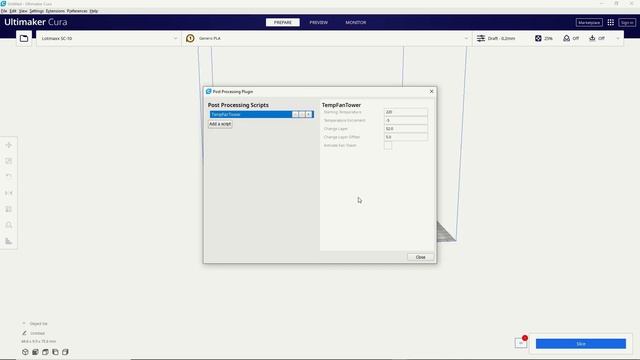This screenshot has width=640, height=360.
Task: Remove the TempFanTower script
Action: (309, 115)
